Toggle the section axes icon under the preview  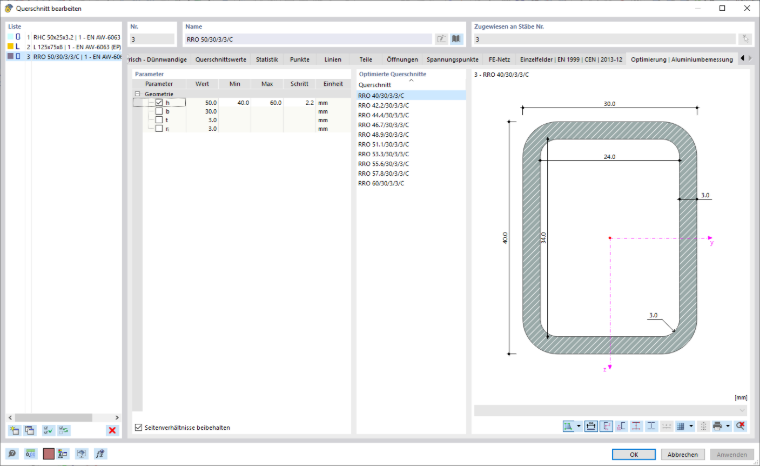coord(606,426)
